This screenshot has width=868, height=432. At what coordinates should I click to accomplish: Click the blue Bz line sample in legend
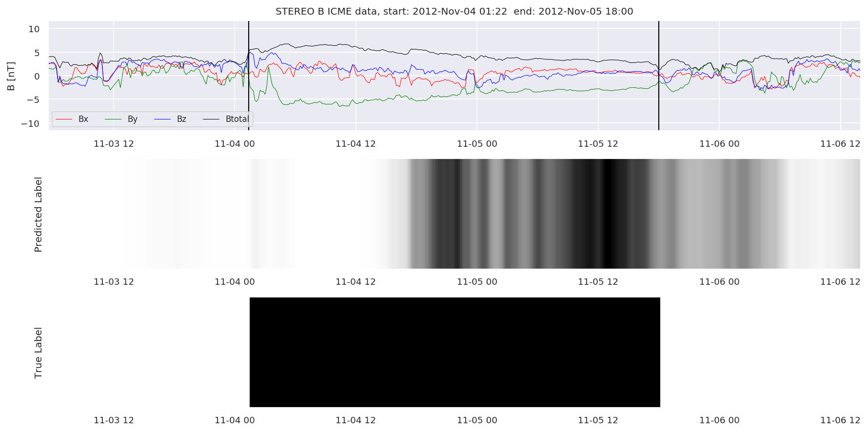pos(162,119)
